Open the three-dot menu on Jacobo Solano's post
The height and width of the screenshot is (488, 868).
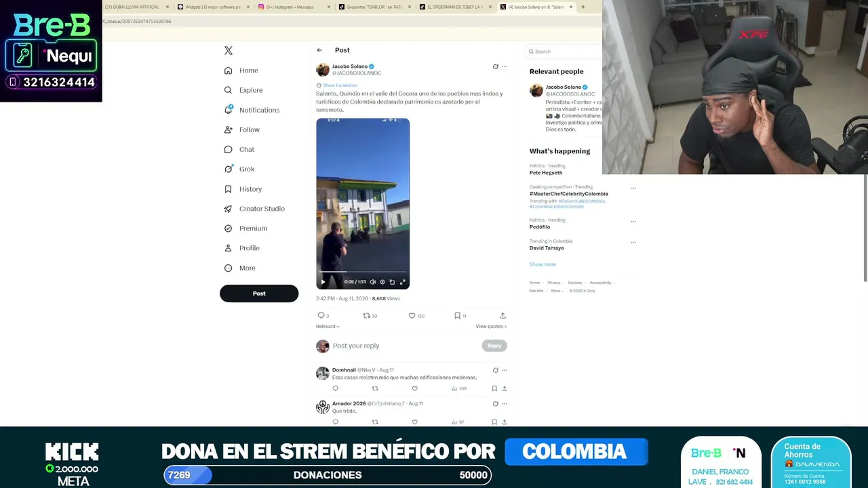point(505,66)
